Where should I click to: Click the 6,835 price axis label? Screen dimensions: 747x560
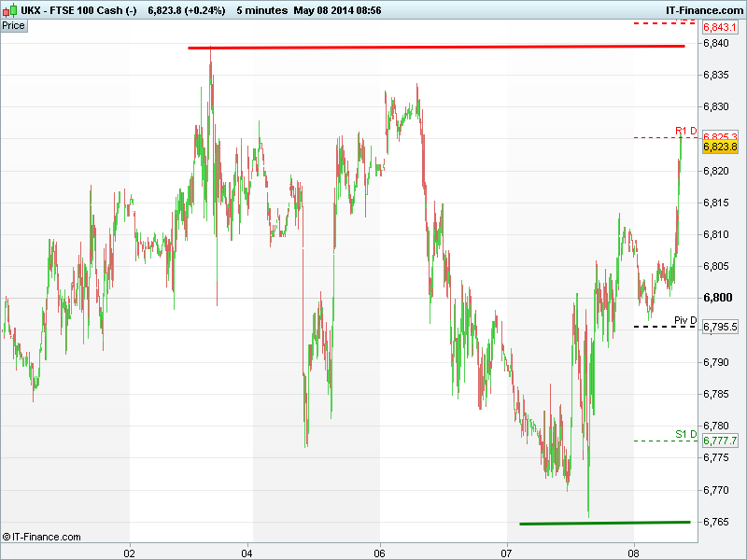(x=716, y=76)
